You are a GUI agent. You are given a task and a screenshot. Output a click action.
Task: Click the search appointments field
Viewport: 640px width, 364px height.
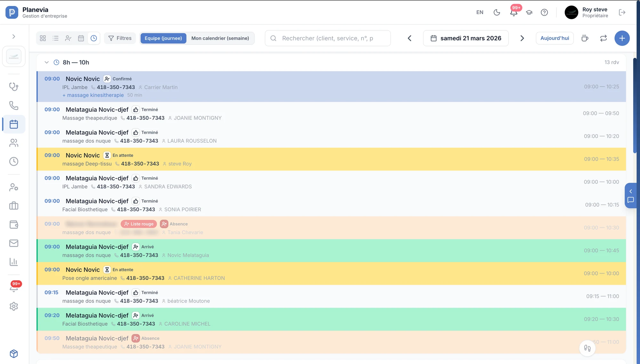click(x=328, y=38)
